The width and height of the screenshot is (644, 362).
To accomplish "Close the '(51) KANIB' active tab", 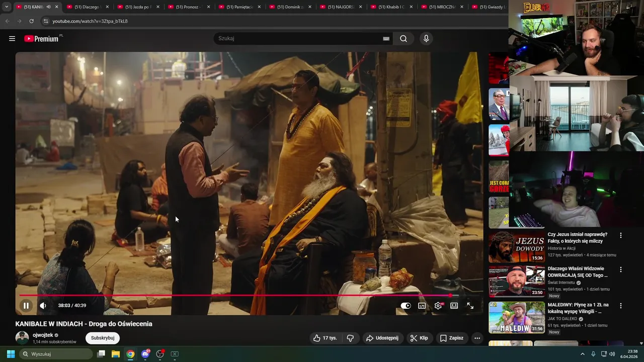I will click(56, 7).
